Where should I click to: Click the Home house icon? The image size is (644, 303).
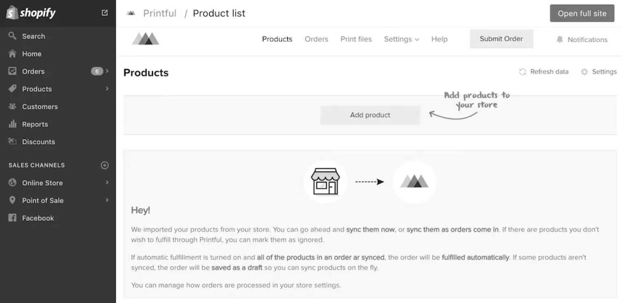click(12, 53)
